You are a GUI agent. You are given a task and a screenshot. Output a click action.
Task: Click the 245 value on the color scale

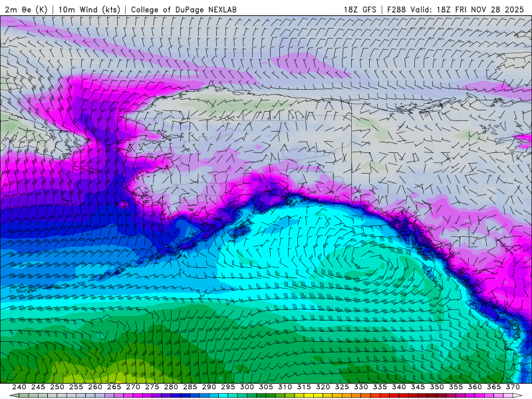pos(38,387)
